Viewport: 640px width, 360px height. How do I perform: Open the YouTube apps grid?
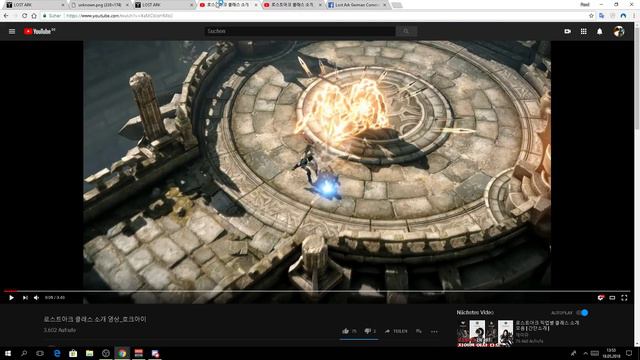pos(584,31)
